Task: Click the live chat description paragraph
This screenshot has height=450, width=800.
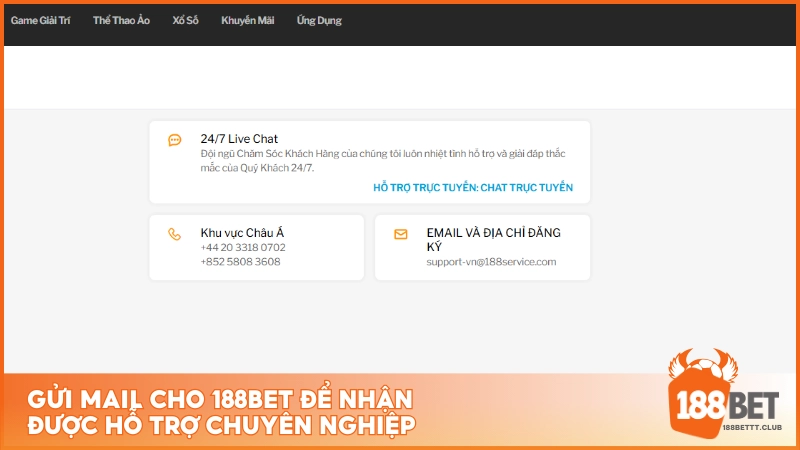Action: tap(383, 161)
